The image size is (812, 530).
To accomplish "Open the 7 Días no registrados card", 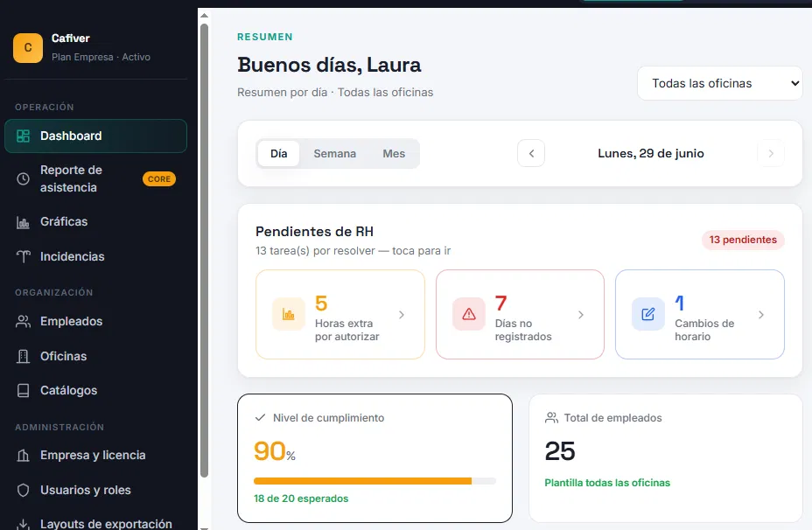I will pos(520,314).
